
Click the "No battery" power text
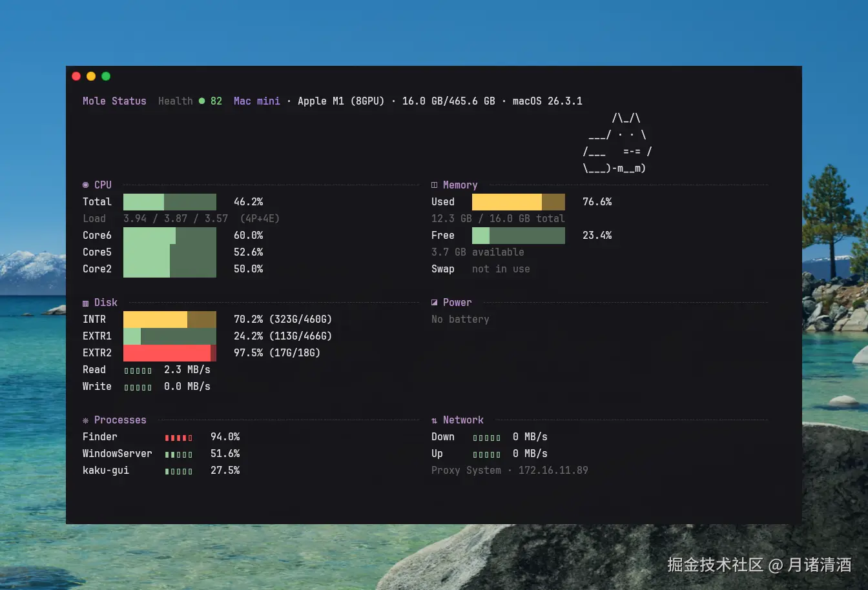[x=460, y=320]
